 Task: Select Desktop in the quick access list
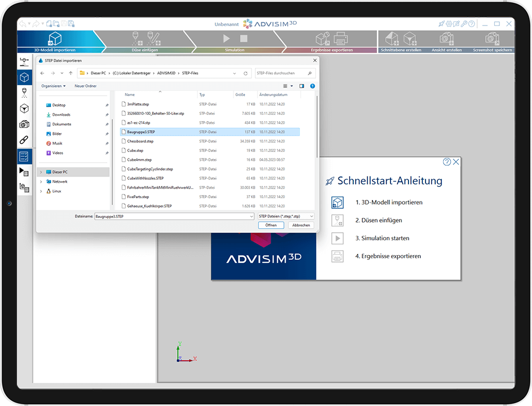(59, 105)
